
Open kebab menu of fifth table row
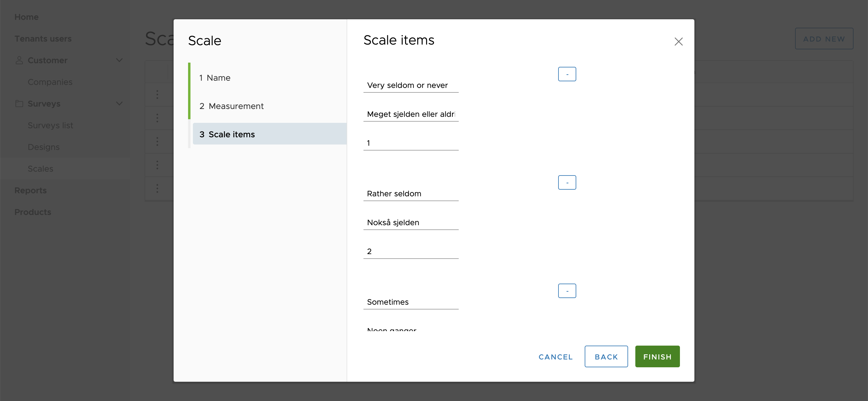click(157, 188)
